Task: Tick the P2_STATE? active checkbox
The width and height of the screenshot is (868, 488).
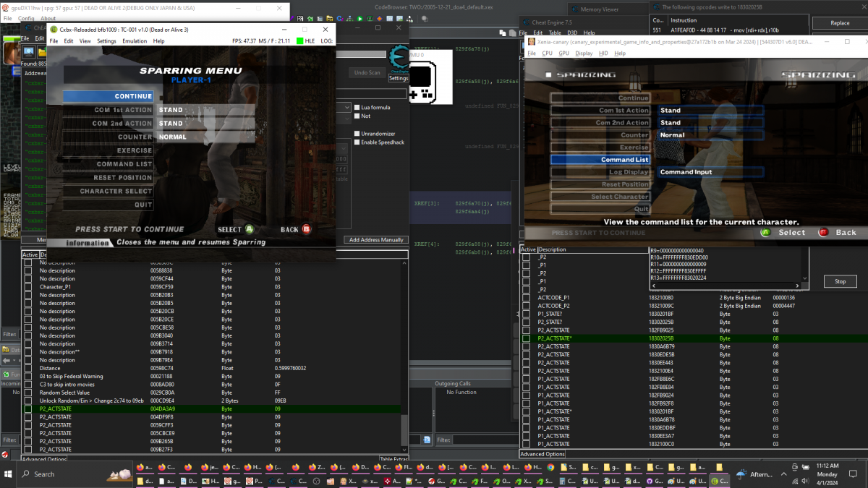Action: point(527,322)
